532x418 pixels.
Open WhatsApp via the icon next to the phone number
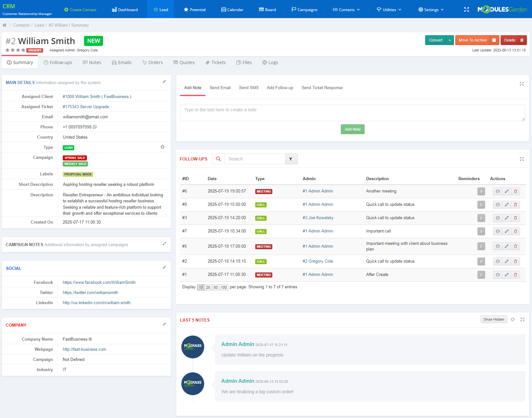[95, 127]
